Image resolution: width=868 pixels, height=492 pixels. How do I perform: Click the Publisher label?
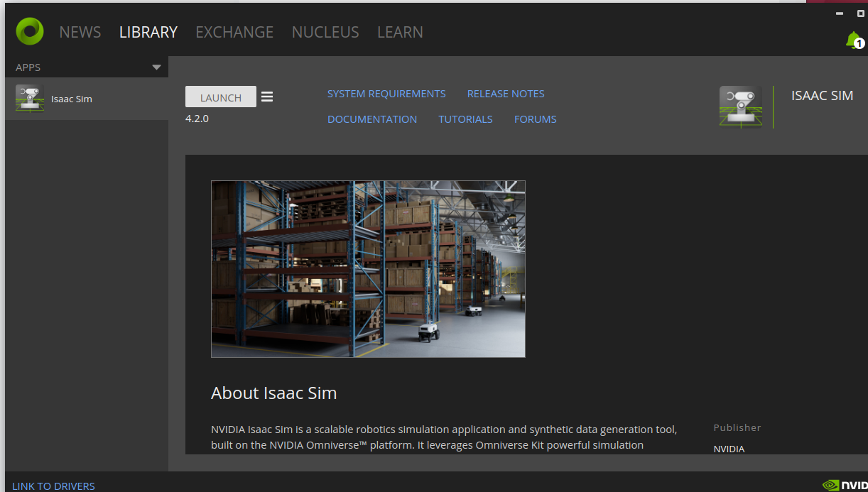[737, 427]
